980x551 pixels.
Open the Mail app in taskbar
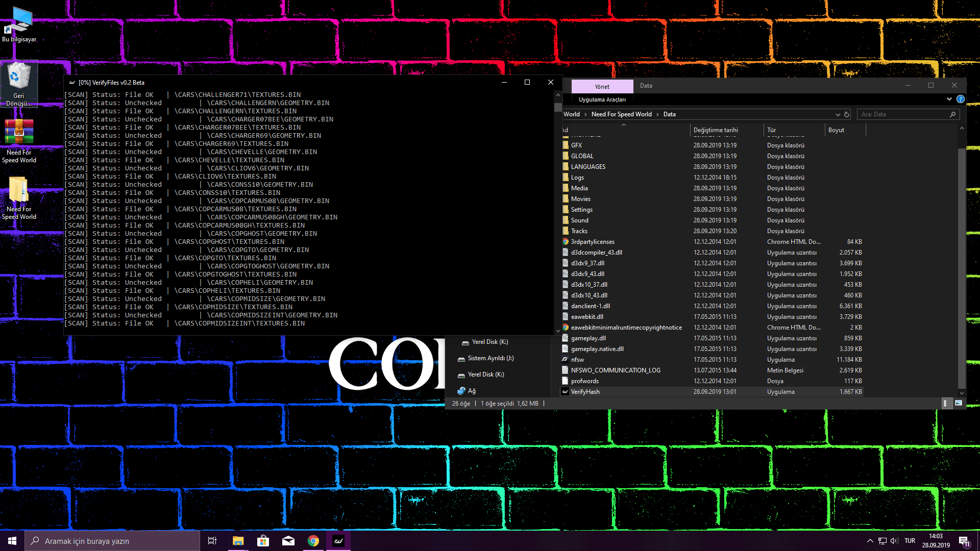click(x=288, y=541)
